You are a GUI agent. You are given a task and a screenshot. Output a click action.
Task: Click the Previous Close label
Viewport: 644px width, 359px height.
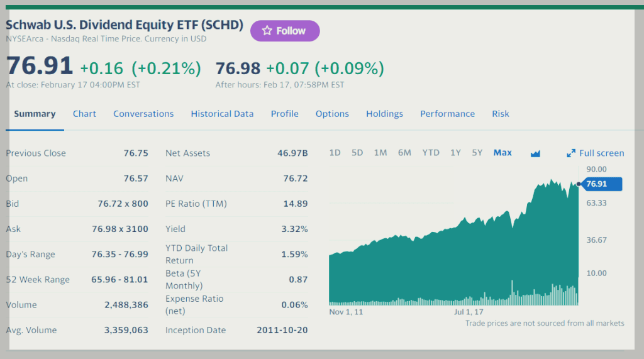coord(36,153)
